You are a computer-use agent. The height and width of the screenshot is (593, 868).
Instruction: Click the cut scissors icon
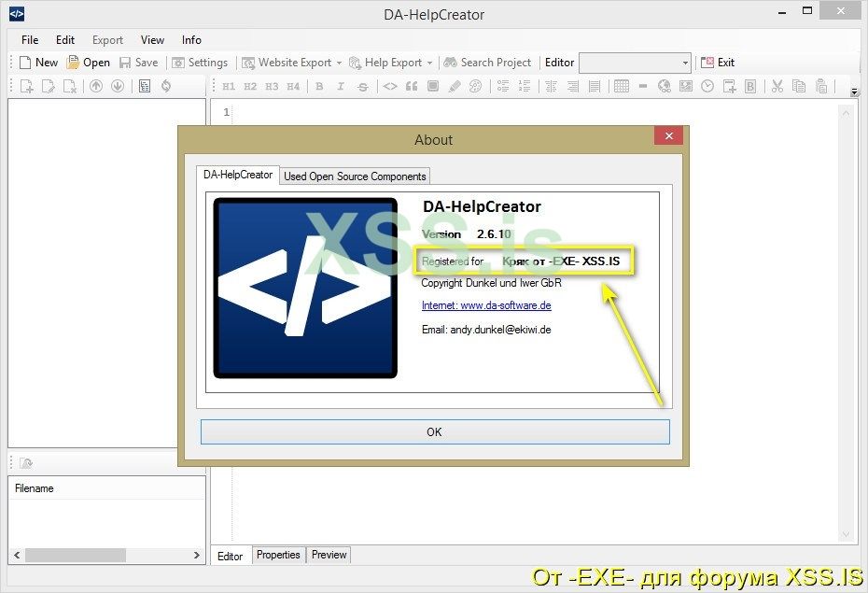[777, 86]
